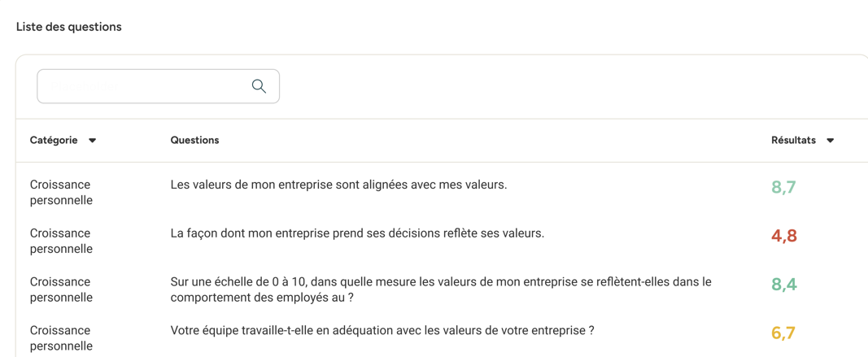868x357 pixels.
Task: Select the yellow 6,7 result score
Action: point(783,333)
